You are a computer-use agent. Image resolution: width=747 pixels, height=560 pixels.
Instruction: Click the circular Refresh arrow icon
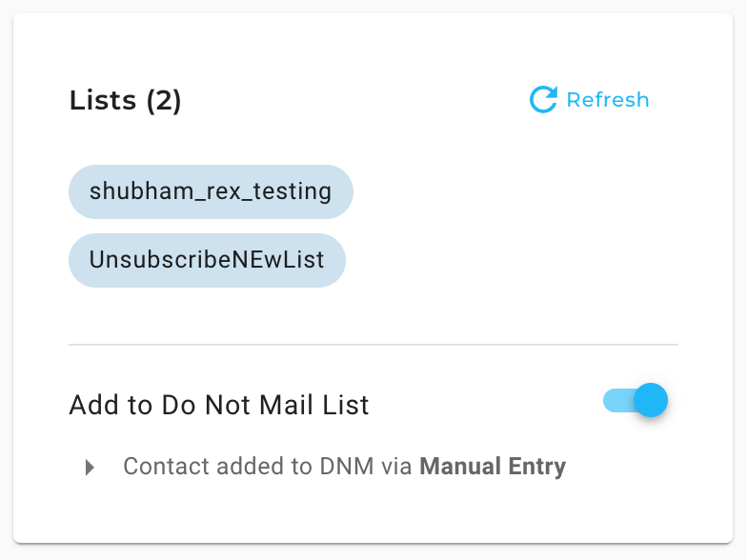[543, 99]
